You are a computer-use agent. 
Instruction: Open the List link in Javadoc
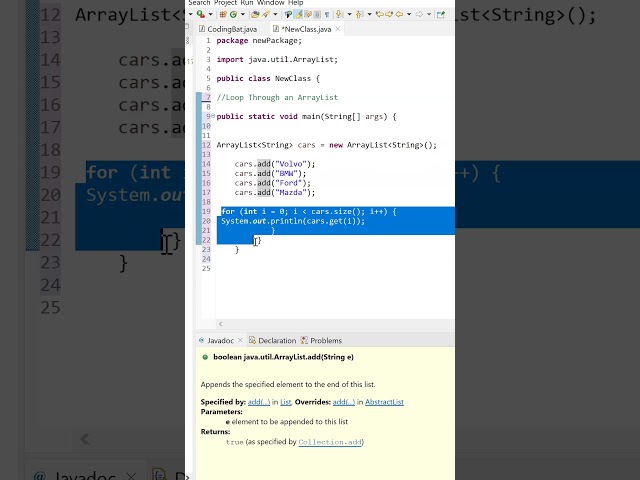(286, 402)
